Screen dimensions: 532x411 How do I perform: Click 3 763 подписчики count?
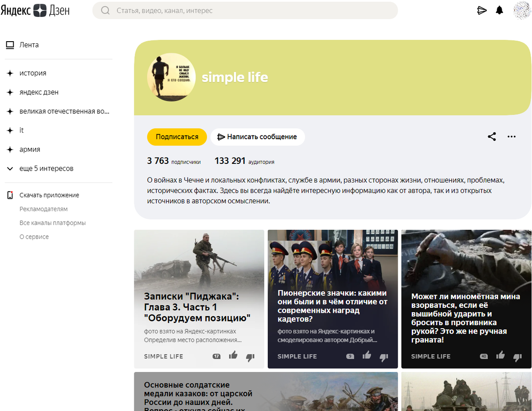(x=174, y=161)
